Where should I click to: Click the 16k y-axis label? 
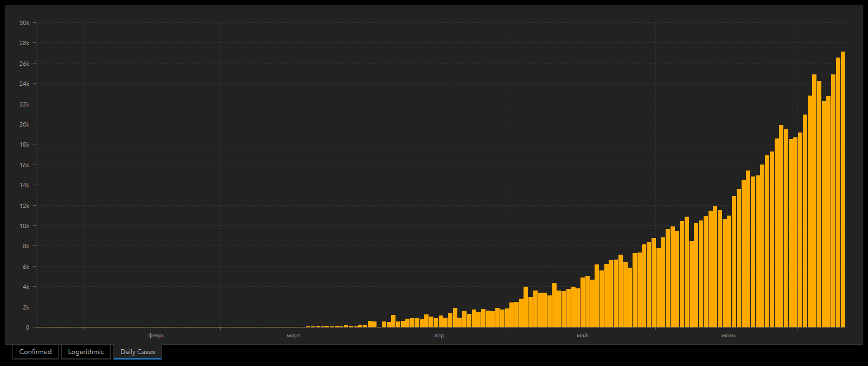click(24, 165)
